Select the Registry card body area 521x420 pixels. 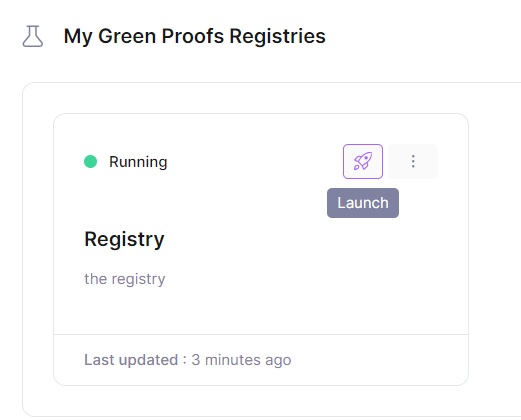pyautogui.click(x=261, y=224)
